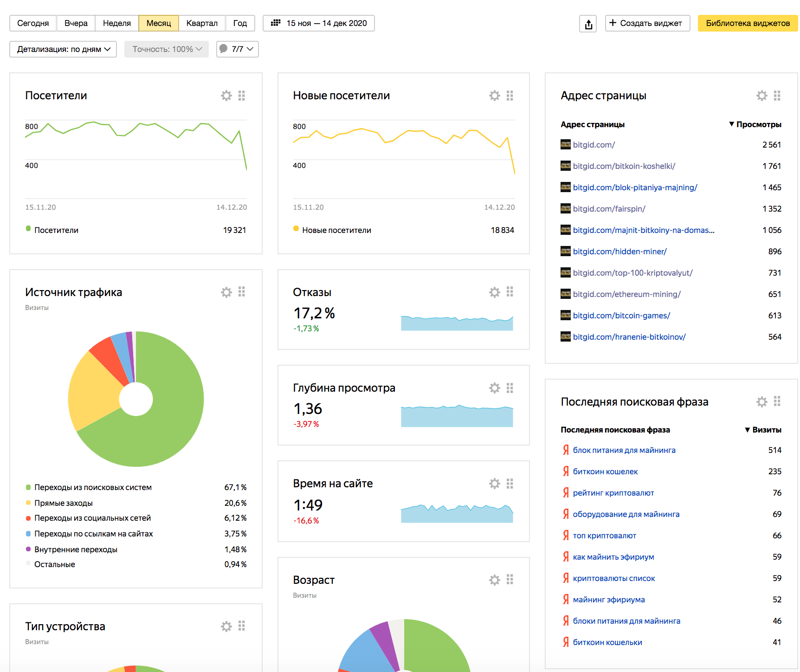Click favicon next to bitgid.com/fairspin/
Image resolution: width=800 pixels, height=672 pixels.
pos(565,208)
